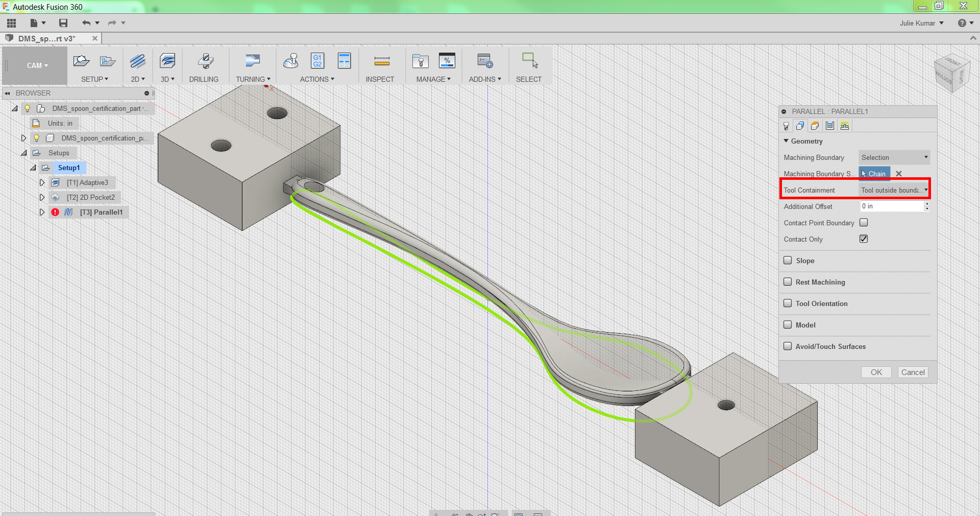
Task: Click the Add-Ins scripts icon
Action: (485, 61)
